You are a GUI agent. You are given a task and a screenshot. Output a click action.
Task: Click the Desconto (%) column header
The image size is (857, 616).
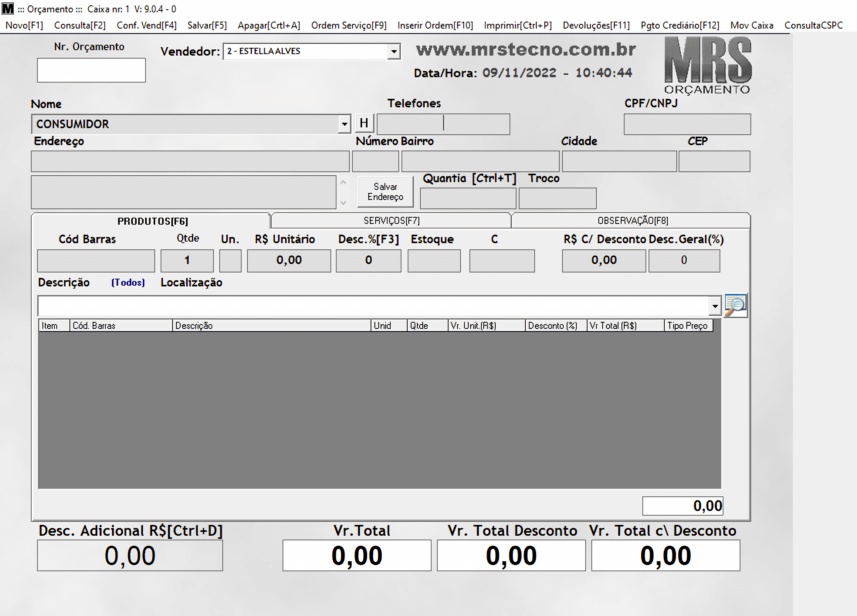[556, 326]
